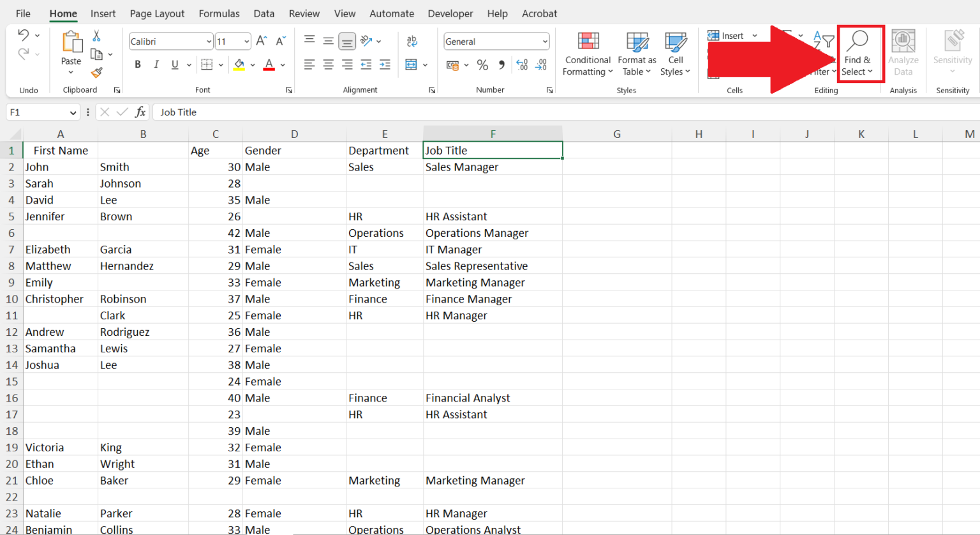This screenshot has width=980, height=535.
Task: Open the File menu
Action: coord(23,13)
